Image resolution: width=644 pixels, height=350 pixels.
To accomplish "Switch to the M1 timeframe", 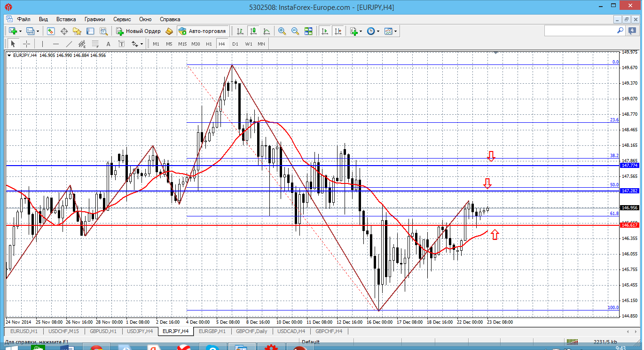I will [156, 44].
